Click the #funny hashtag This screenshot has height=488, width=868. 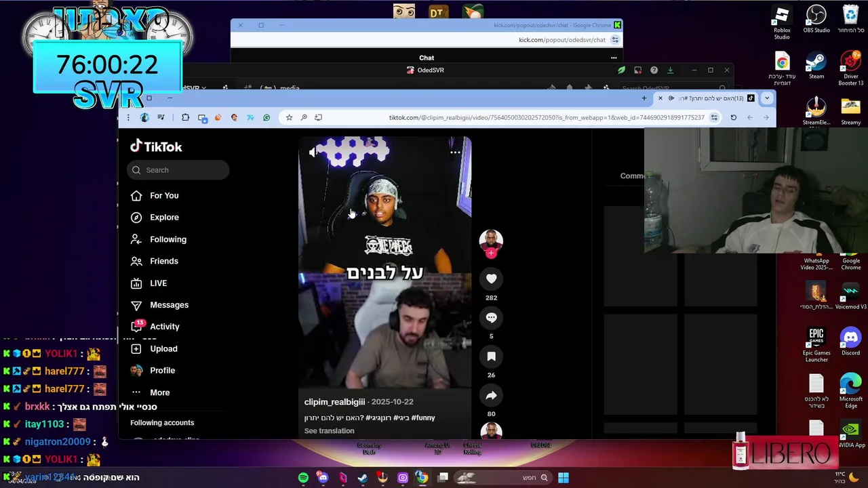coord(423,418)
